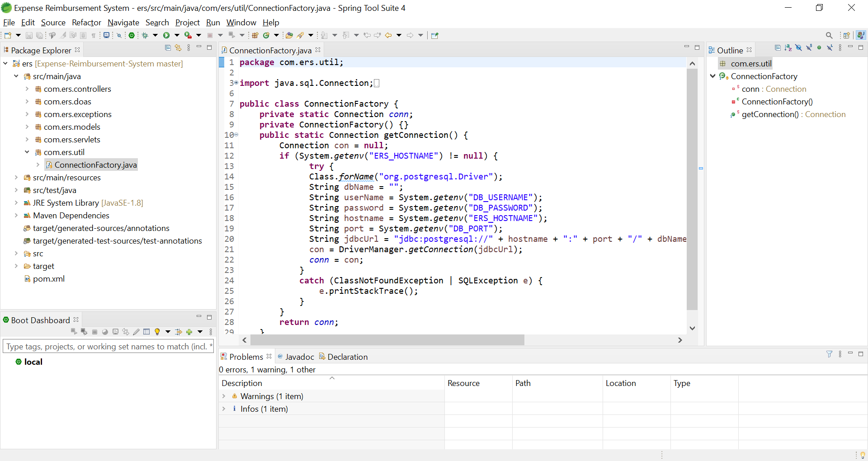Click the Debug bug icon

tap(145, 35)
